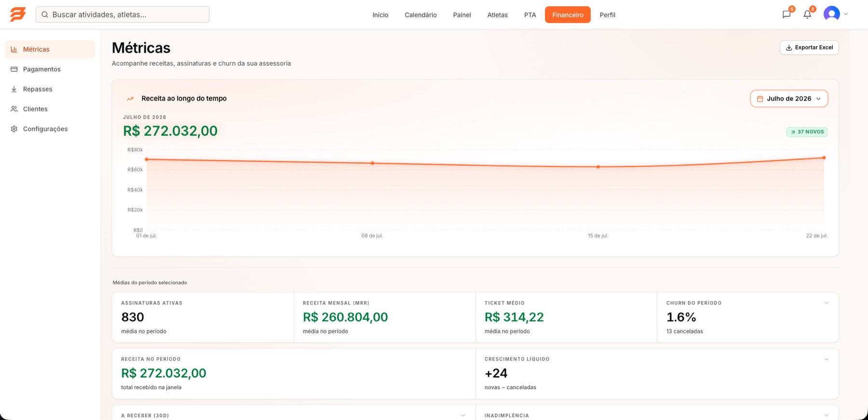This screenshot has height=420, width=868.
Task: Click the Configurações gear icon
Action: pos(14,129)
